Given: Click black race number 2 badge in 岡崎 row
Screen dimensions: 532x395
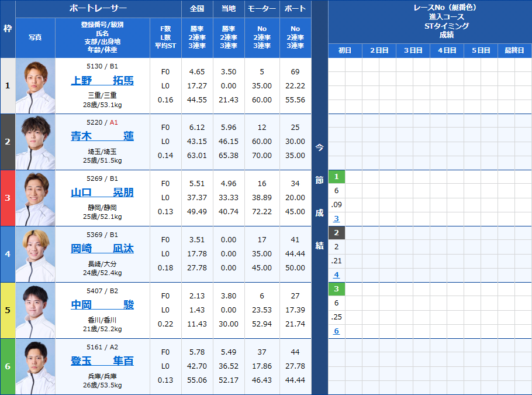Looking at the screenshot, I should click(x=337, y=233).
